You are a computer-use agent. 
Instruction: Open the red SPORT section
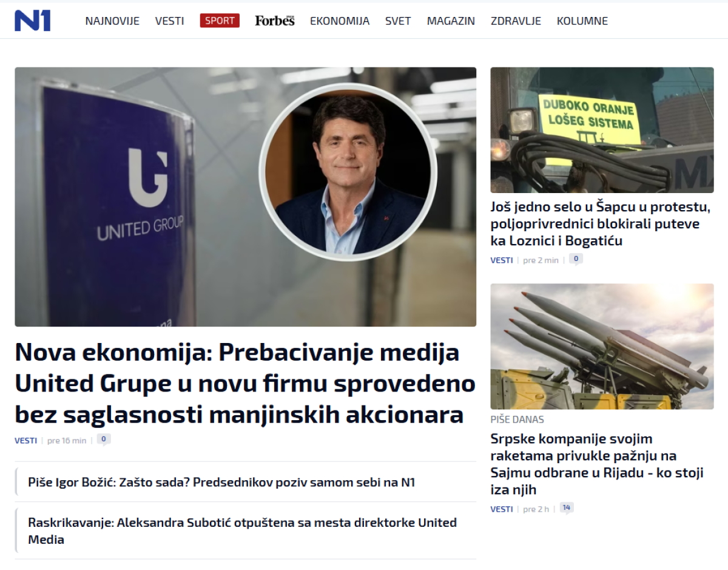220,21
